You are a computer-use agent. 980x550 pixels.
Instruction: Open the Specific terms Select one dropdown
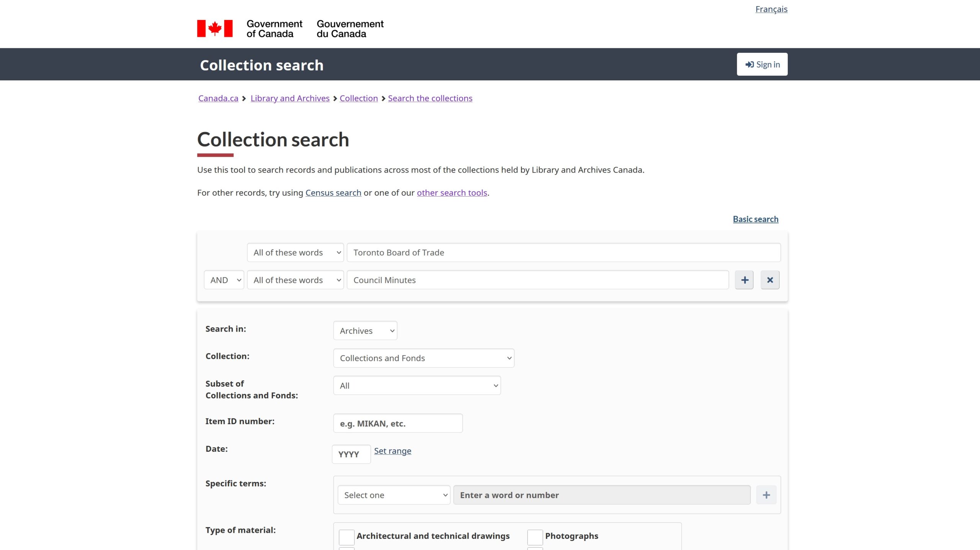click(394, 495)
